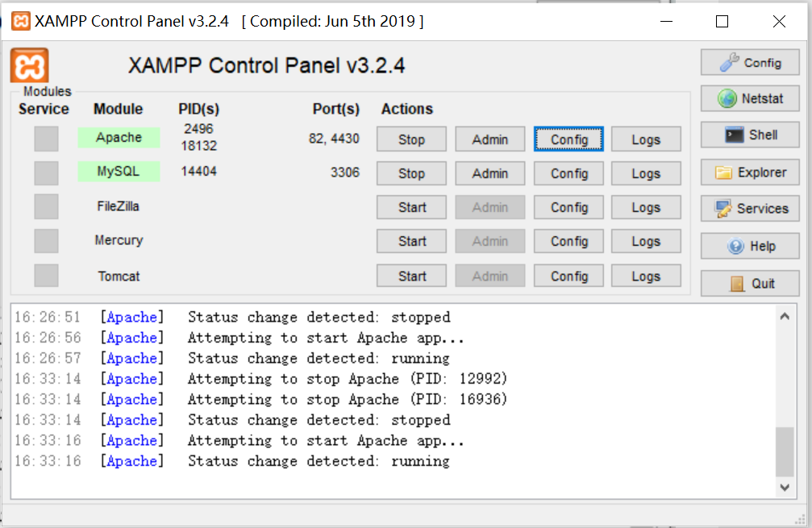
Task: Start the Mercury module
Action: pos(411,241)
